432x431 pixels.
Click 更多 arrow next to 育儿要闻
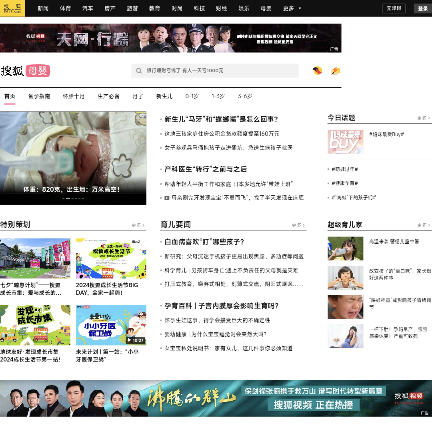pyautogui.click(x=298, y=225)
